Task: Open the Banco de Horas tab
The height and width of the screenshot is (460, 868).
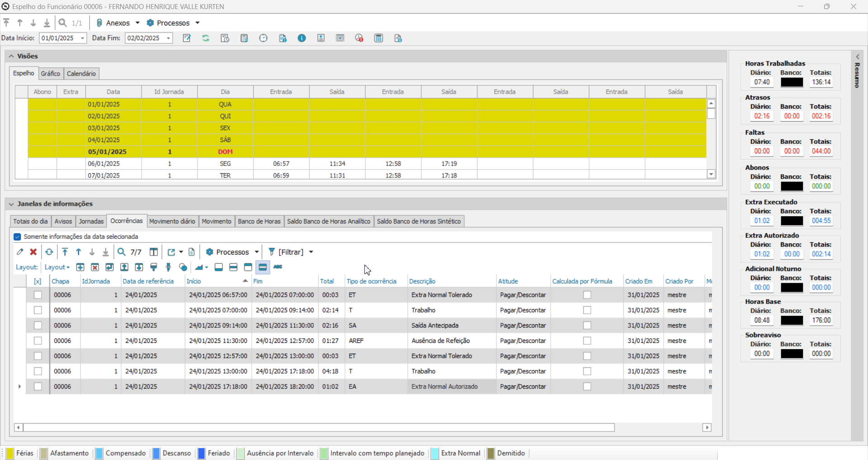Action: 259,221
